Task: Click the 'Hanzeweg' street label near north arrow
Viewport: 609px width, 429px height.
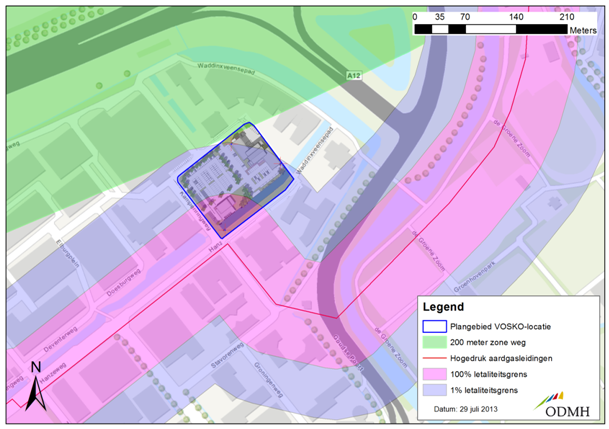Action: 53,373
